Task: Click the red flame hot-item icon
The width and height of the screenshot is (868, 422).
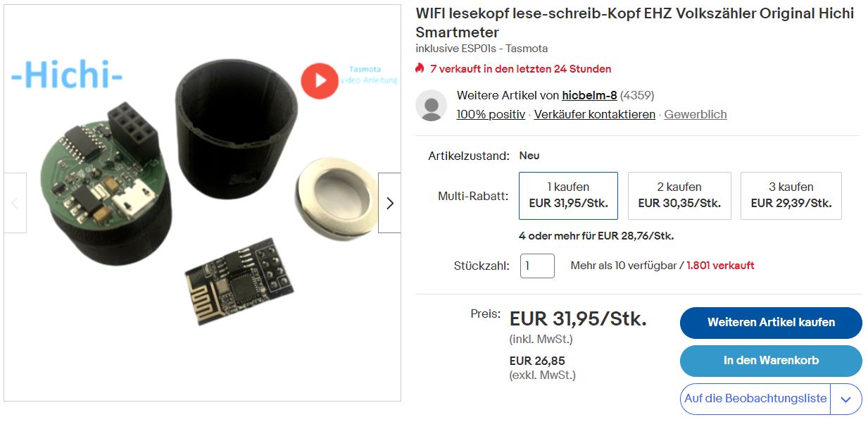Action: (x=420, y=68)
